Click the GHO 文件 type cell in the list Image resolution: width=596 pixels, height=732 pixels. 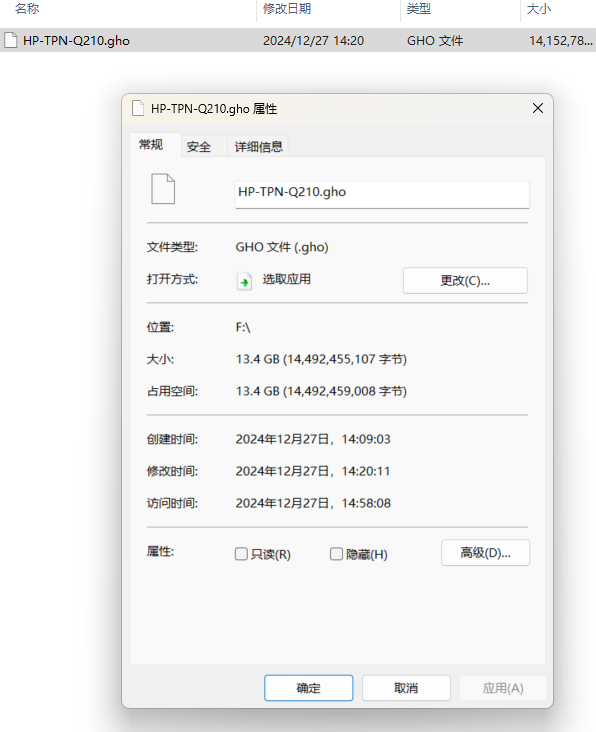[435, 41]
